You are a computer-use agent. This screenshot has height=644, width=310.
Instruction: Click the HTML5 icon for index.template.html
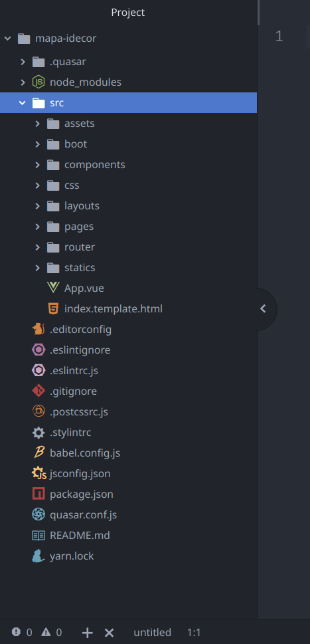coord(53,308)
